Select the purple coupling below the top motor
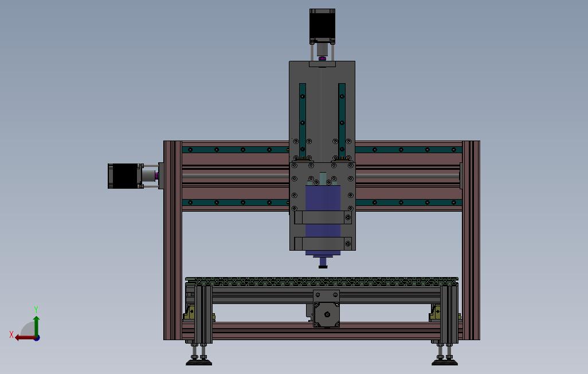This screenshot has width=588, height=374. 322,58
